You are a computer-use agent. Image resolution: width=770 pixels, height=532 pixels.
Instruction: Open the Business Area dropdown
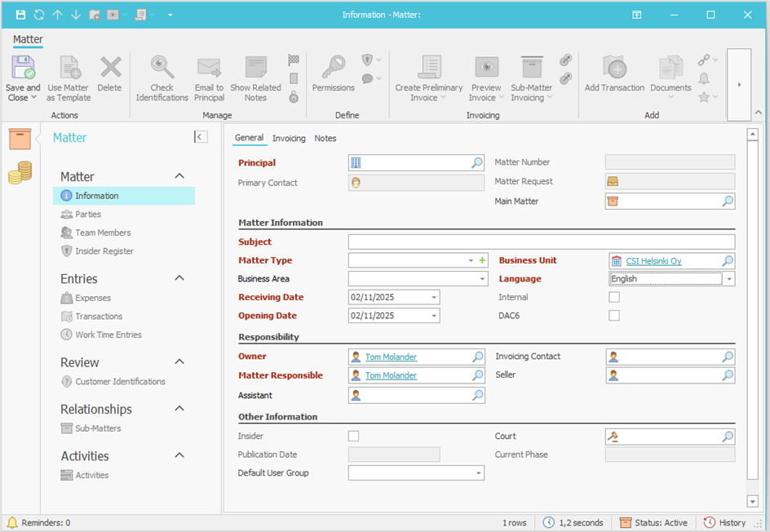click(x=482, y=279)
